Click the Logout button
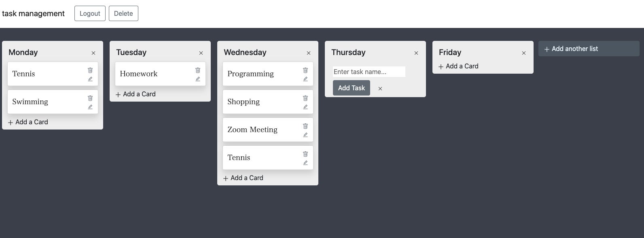644x238 pixels. click(x=90, y=13)
